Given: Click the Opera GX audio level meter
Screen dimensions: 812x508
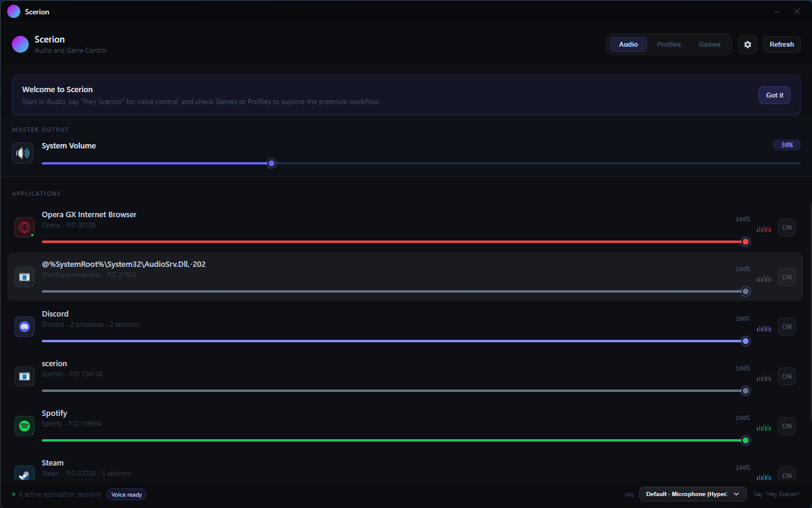Looking at the screenshot, I should (x=764, y=229).
